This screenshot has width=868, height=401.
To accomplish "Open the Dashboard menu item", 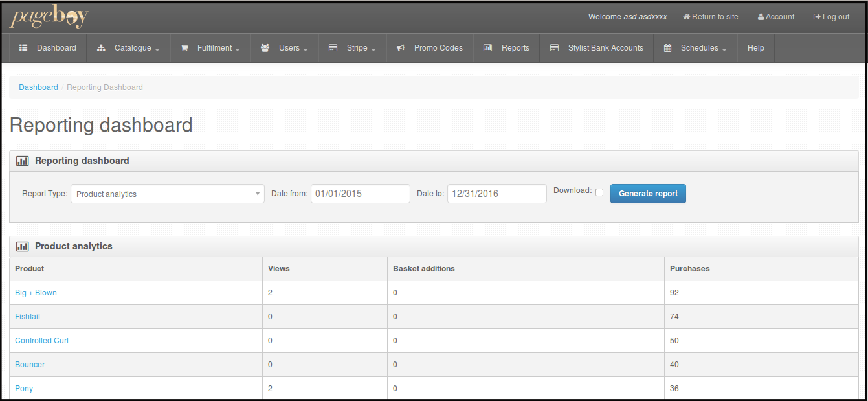I will coord(48,48).
